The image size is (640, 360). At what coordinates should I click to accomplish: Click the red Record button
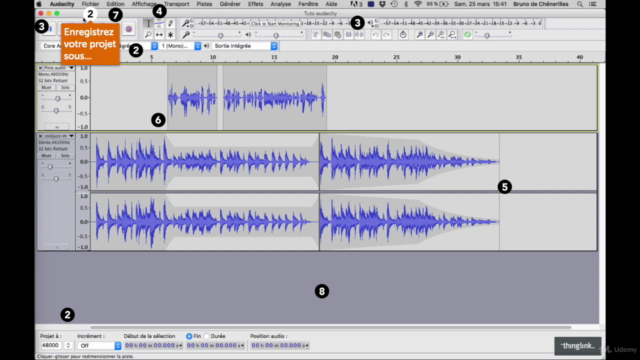pos(129,29)
